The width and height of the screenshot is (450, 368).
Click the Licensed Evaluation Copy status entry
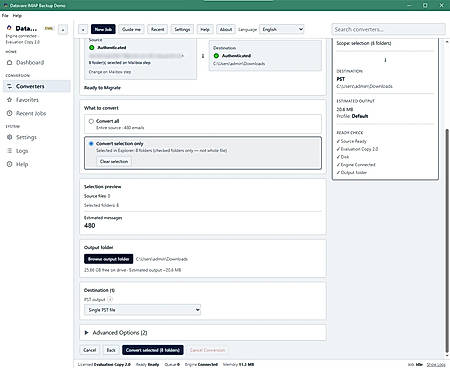[104, 365]
